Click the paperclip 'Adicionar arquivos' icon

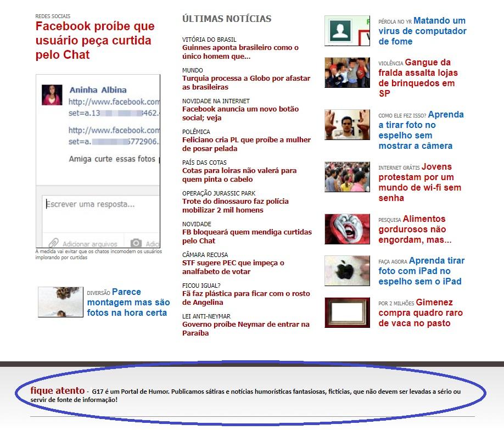pos(53,243)
